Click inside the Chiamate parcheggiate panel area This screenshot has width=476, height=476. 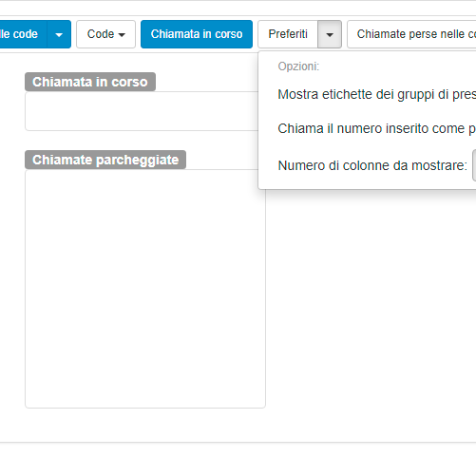pos(145,289)
